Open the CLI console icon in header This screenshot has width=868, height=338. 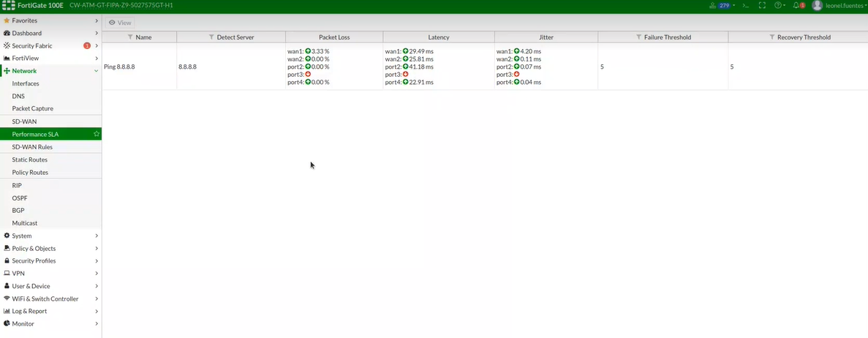pos(745,5)
